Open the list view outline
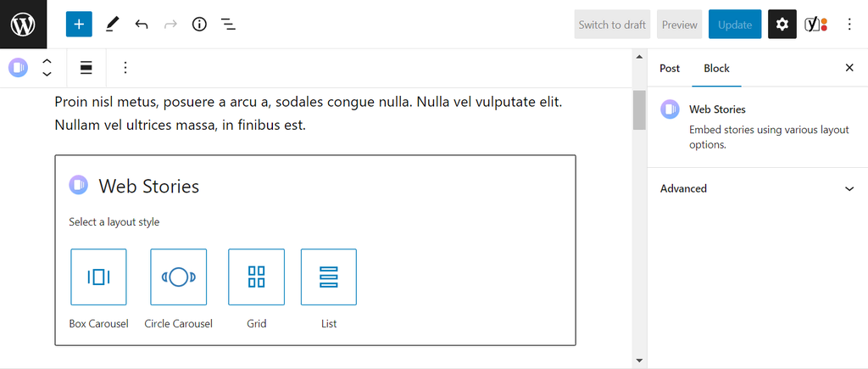This screenshot has width=868, height=369. (228, 25)
